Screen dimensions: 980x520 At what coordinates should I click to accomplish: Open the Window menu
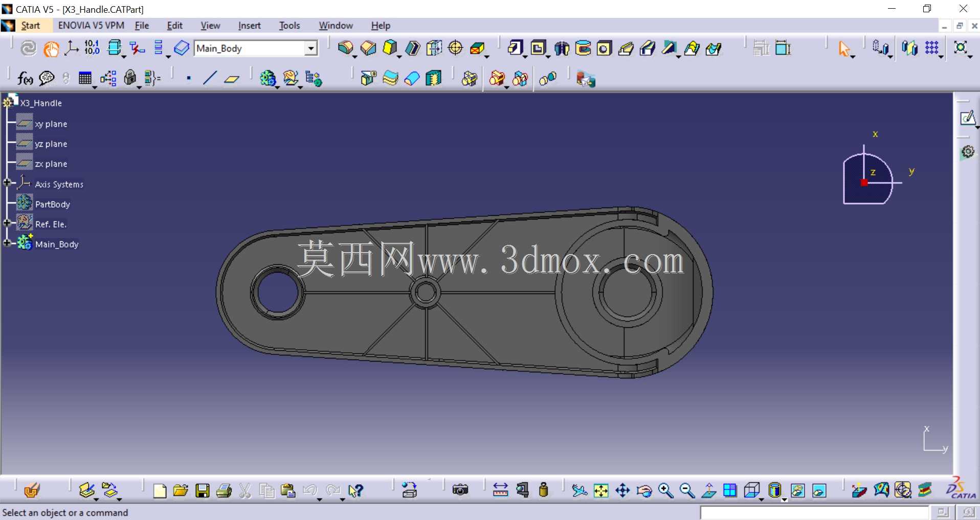click(336, 26)
